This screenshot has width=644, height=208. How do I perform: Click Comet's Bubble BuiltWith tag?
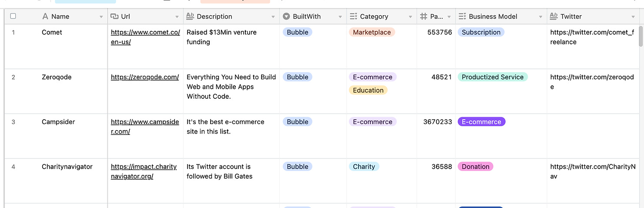point(298,32)
